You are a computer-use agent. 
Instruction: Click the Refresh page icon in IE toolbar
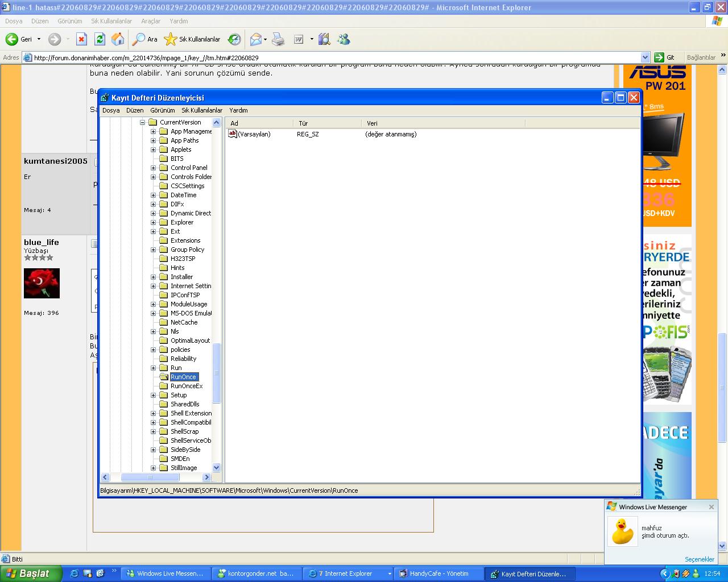(100, 39)
